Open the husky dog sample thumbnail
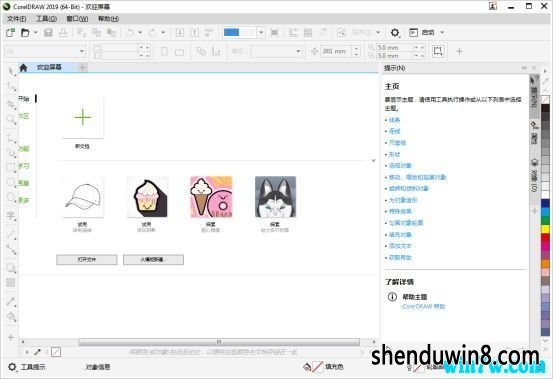Image resolution: width=553 pixels, height=379 pixels. [x=275, y=197]
